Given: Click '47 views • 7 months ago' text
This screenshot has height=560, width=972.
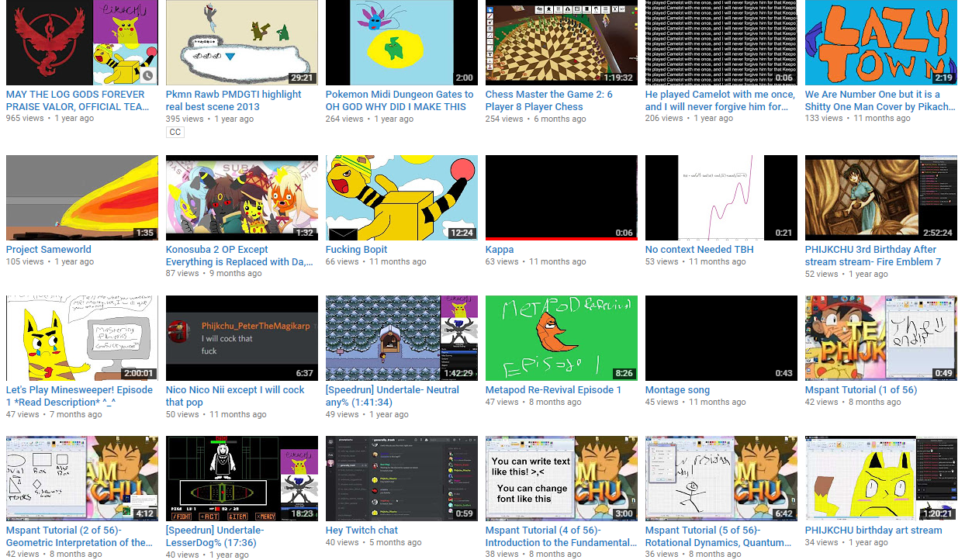Looking at the screenshot, I should point(54,414).
